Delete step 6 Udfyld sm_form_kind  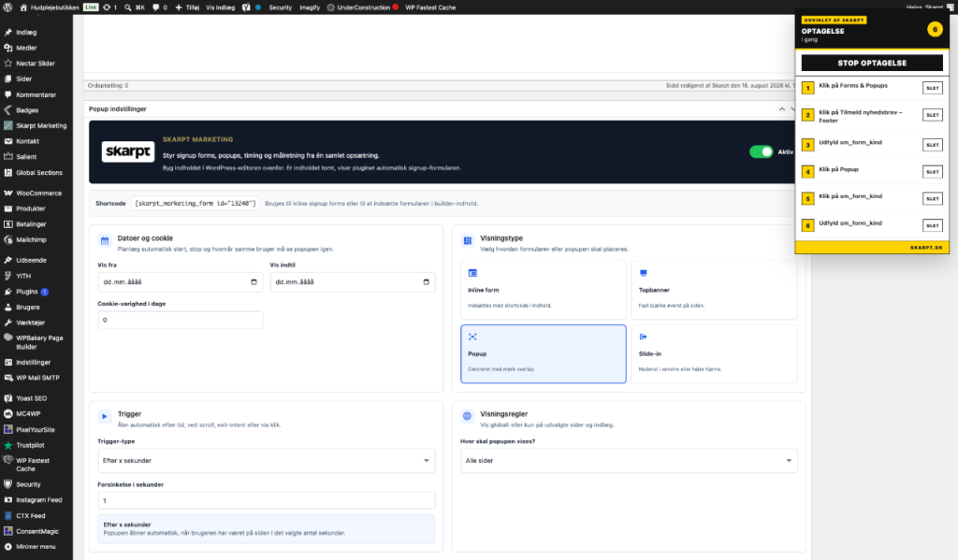(933, 225)
